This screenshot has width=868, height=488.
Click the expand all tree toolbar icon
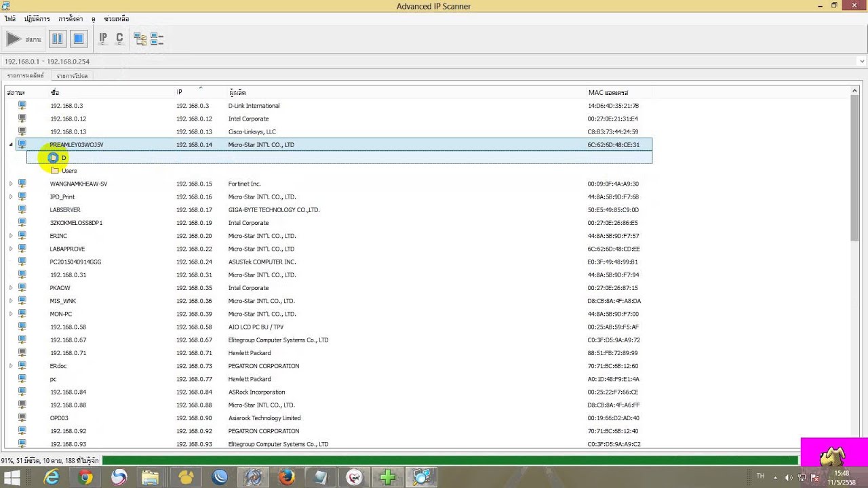point(140,39)
